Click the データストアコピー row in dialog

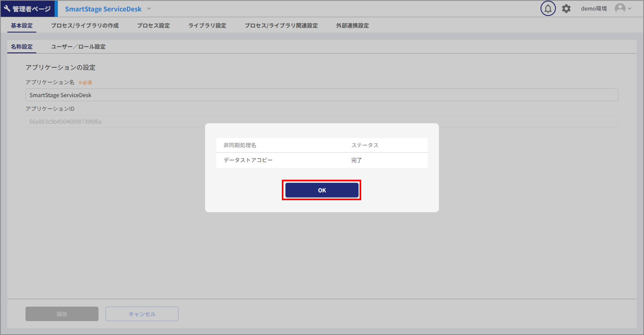[322, 160]
